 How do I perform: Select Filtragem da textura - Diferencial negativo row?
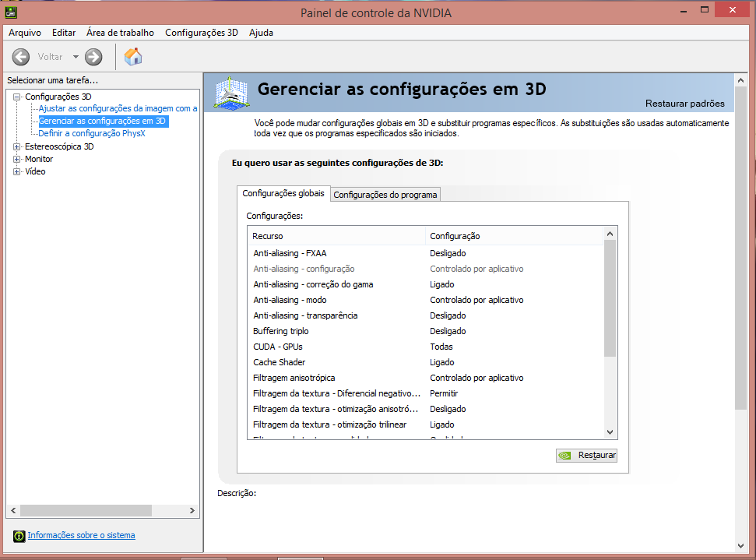tap(425, 393)
